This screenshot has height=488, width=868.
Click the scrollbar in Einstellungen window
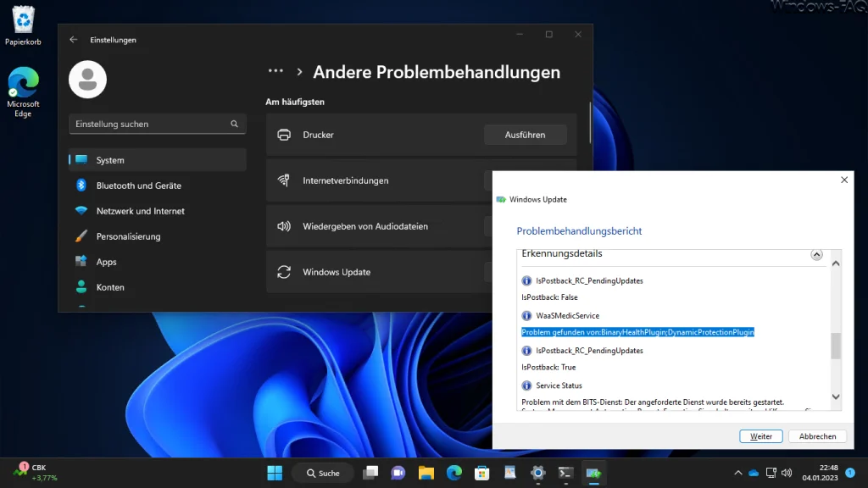(590, 123)
